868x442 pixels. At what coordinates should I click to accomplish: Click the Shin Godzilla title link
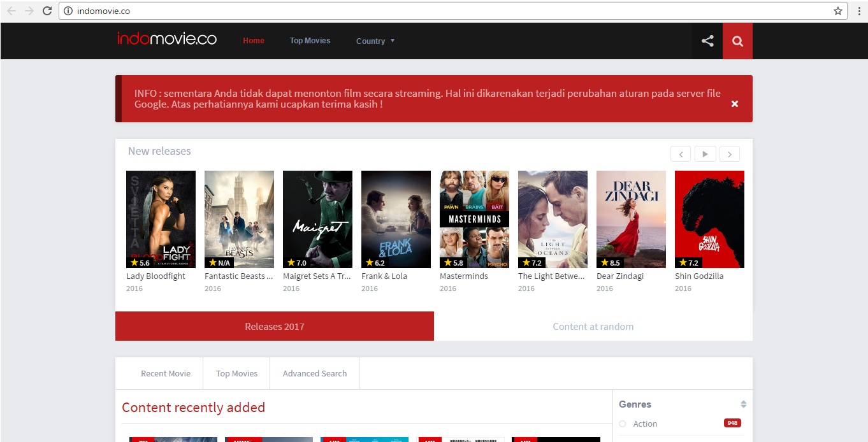coord(699,276)
